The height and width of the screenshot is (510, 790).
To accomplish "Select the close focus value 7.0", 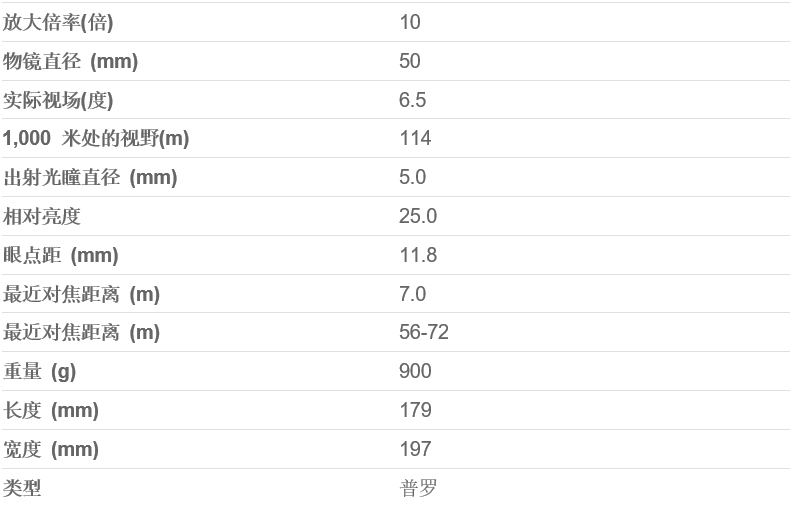I will coord(413,294).
